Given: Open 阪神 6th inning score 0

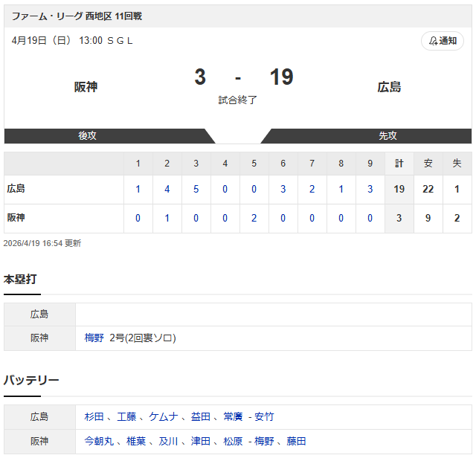Looking at the screenshot, I should click(283, 218).
